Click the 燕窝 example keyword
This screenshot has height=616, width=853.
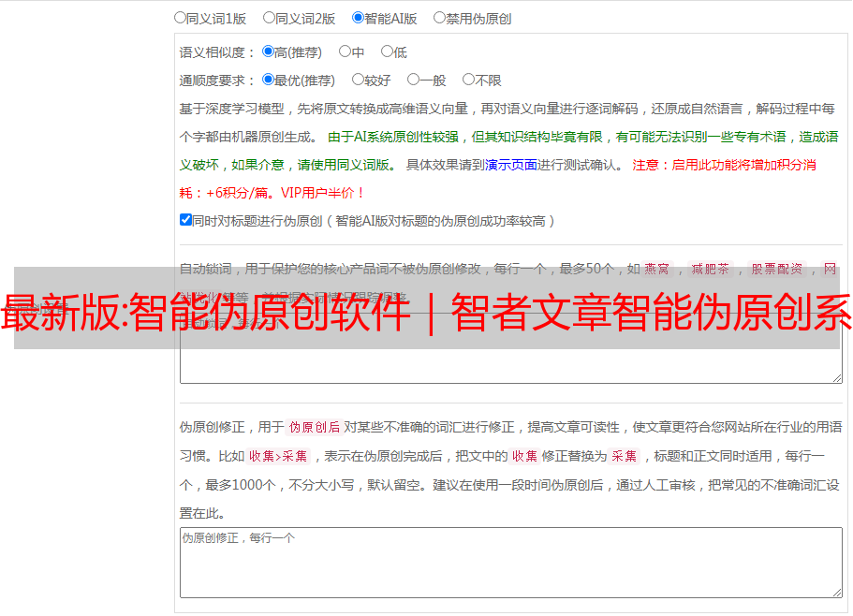click(x=656, y=269)
